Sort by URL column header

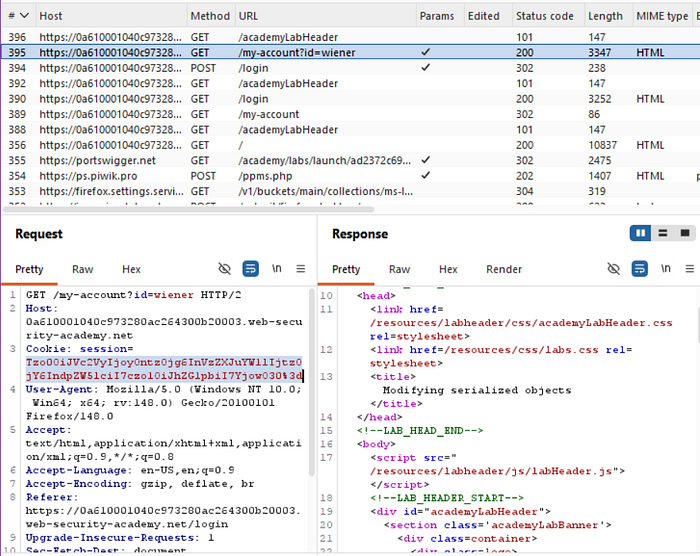[x=325, y=16]
